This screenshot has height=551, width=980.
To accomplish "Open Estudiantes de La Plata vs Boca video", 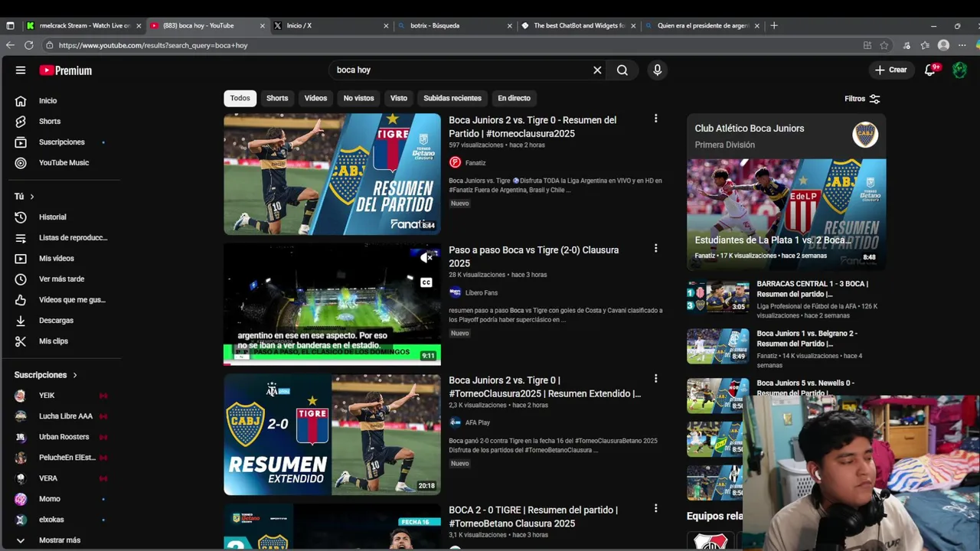I will 786,214.
